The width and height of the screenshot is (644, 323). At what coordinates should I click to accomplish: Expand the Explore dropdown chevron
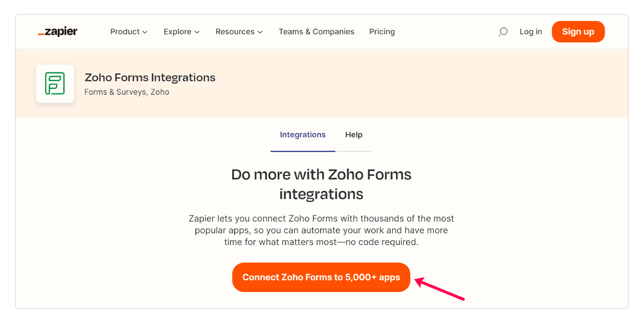point(197,32)
